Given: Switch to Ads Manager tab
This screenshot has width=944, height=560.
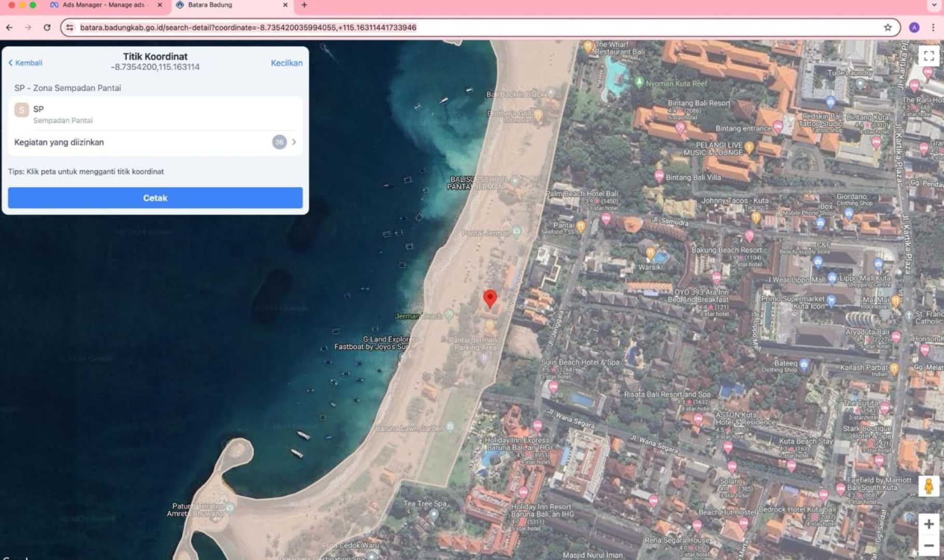Looking at the screenshot, I should 104,5.
